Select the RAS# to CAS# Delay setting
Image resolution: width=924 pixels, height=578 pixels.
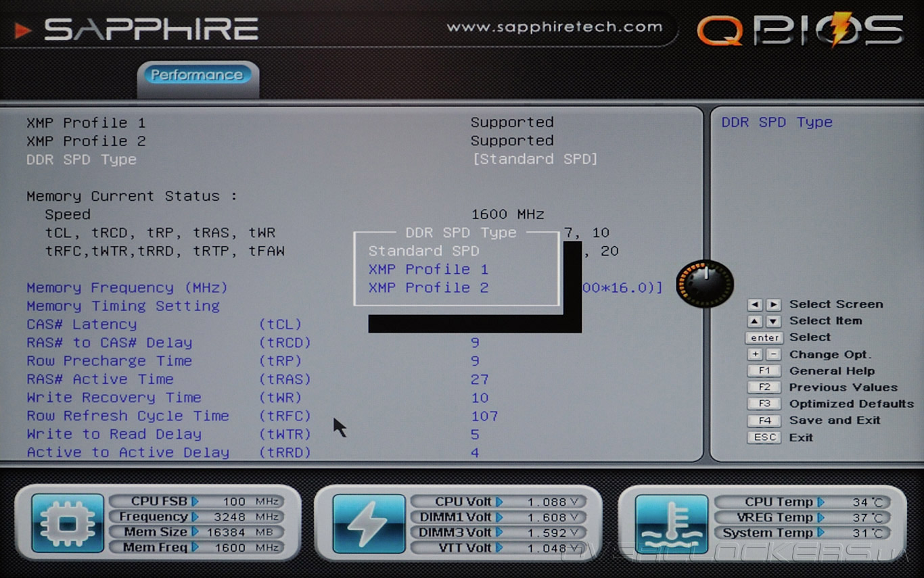pyautogui.click(x=169, y=343)
